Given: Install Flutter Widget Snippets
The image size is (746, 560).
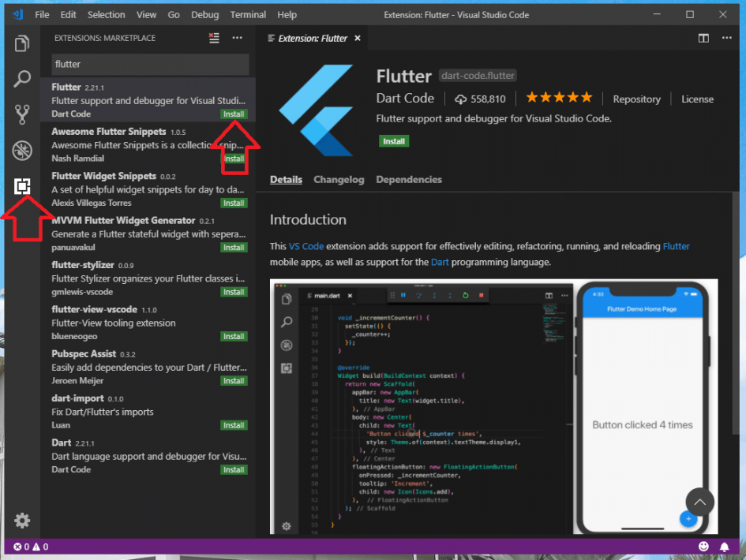Looking at the screenshot, I should click(x=234, y=203).
